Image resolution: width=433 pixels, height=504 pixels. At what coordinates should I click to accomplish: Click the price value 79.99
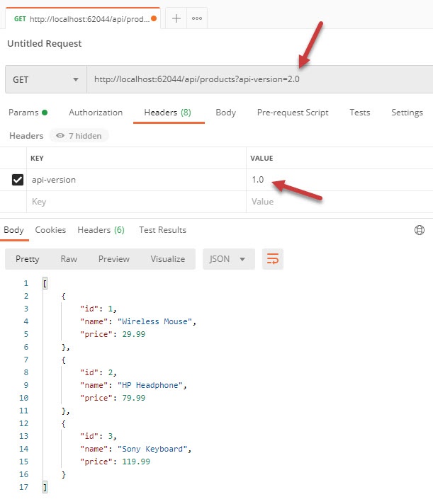coord(133,398)
